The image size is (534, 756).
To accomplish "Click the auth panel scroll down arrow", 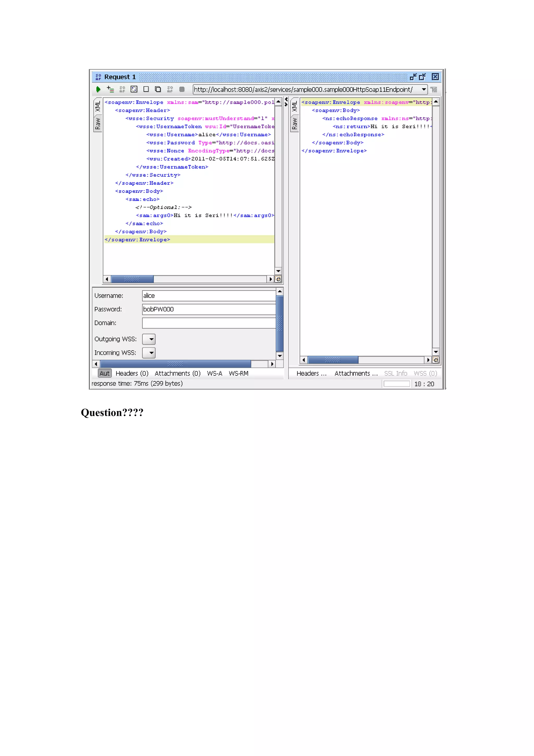I will click(x=280, y=356).
